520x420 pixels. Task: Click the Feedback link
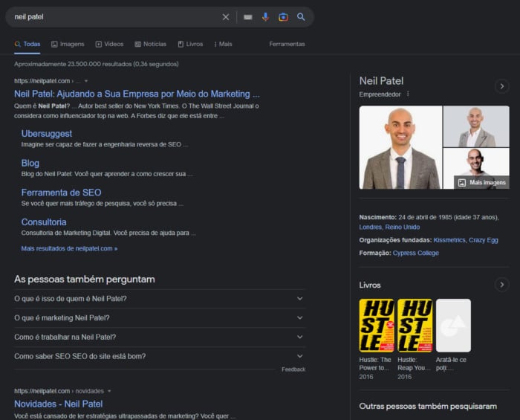click(293, 369)
